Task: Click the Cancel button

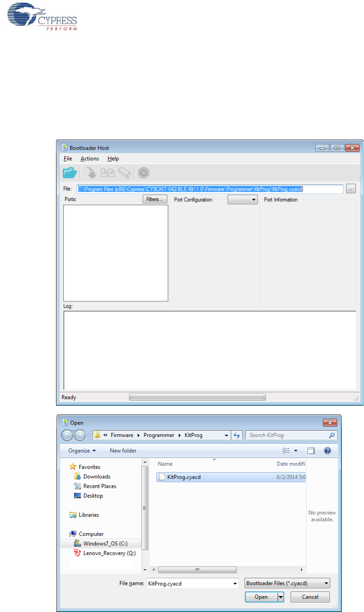Action: pos(310,597)
